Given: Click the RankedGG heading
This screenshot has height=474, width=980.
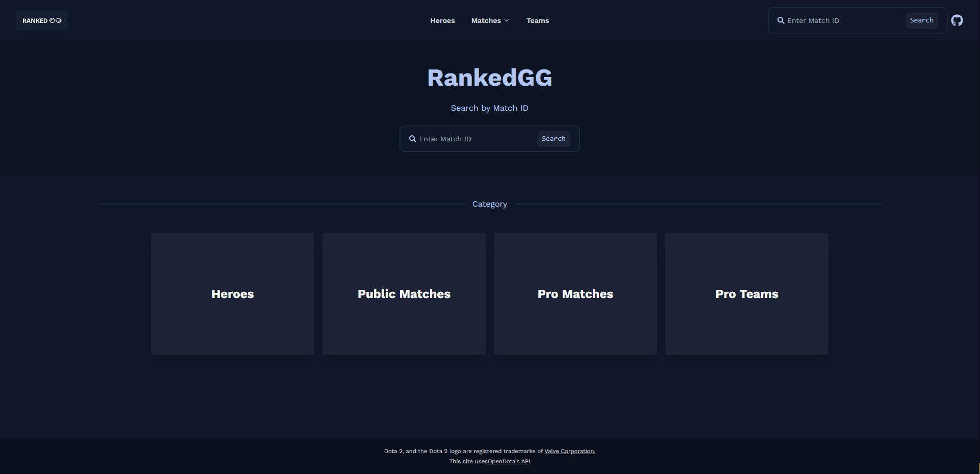Looking at the screenshot, I should (490, 78).
